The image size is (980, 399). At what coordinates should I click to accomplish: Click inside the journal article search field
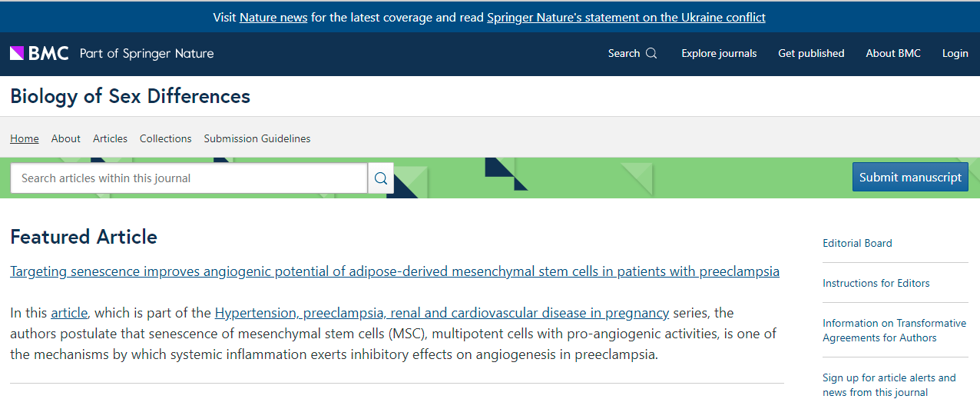(x=189, y=178)
